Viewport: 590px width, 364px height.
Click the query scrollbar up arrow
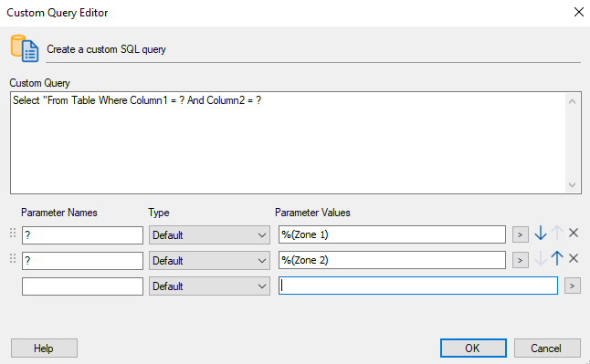tap(573, 101)
